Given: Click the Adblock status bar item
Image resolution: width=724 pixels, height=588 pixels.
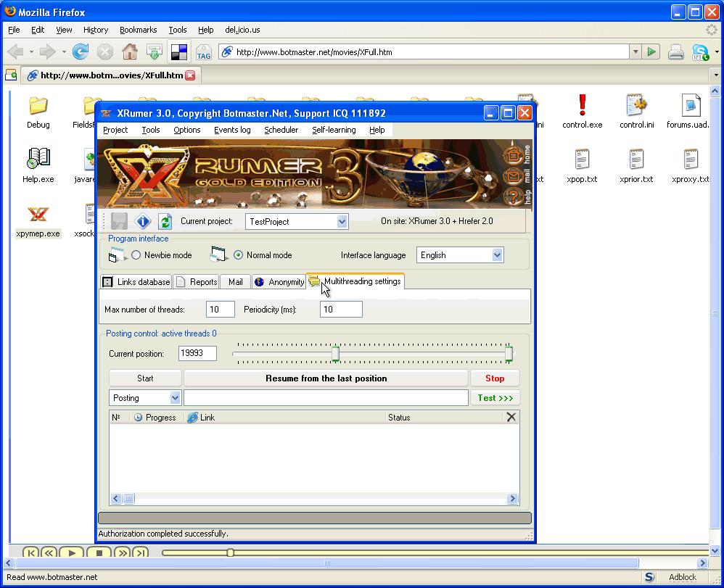Looking at the screenshot, I should (683, 577).
